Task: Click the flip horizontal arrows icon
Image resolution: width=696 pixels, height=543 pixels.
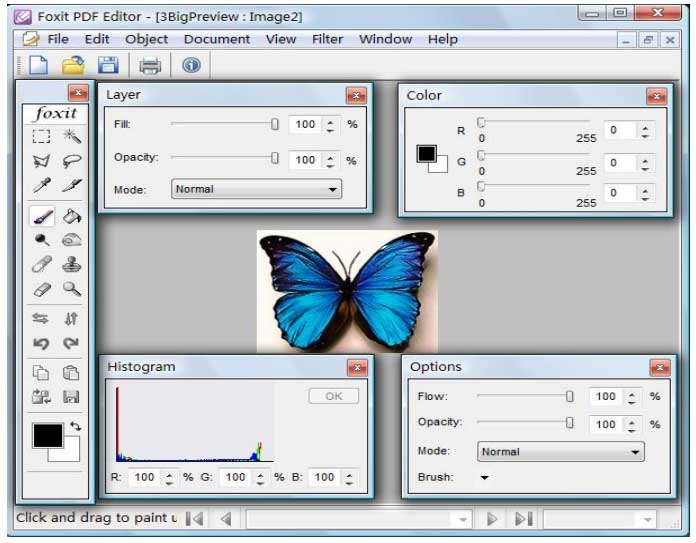Action: point(41,319)
